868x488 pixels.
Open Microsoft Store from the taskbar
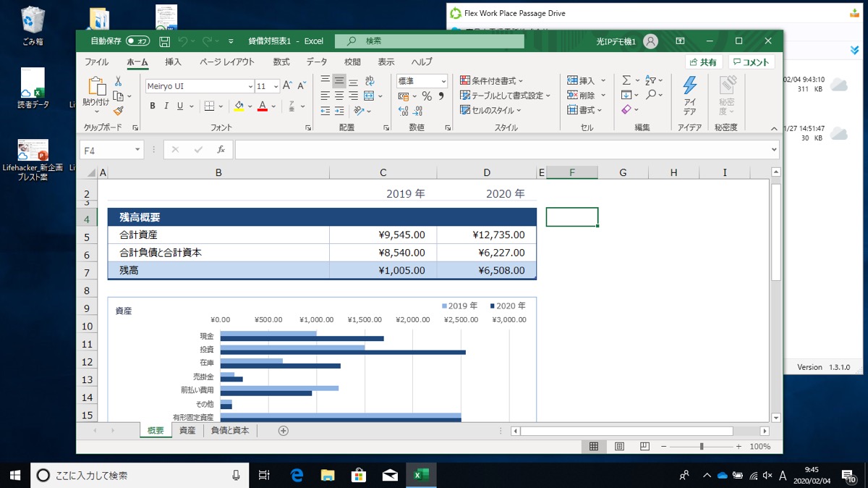[x=359, y=475]
